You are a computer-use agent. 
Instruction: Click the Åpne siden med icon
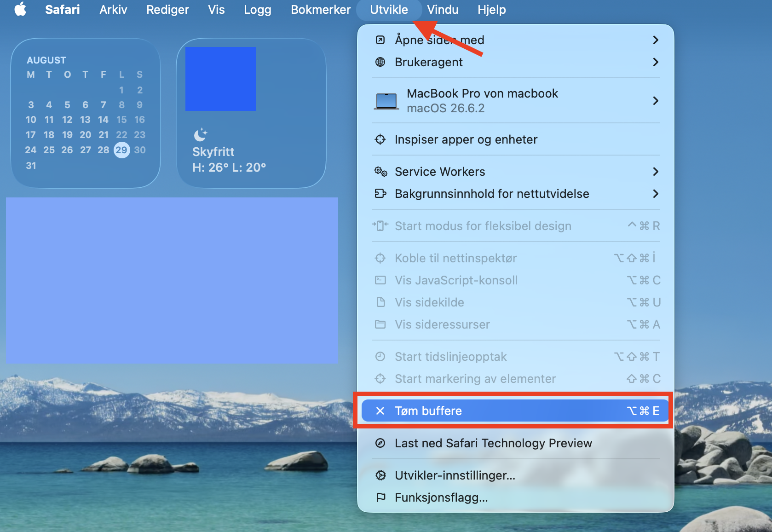point(380,40)
